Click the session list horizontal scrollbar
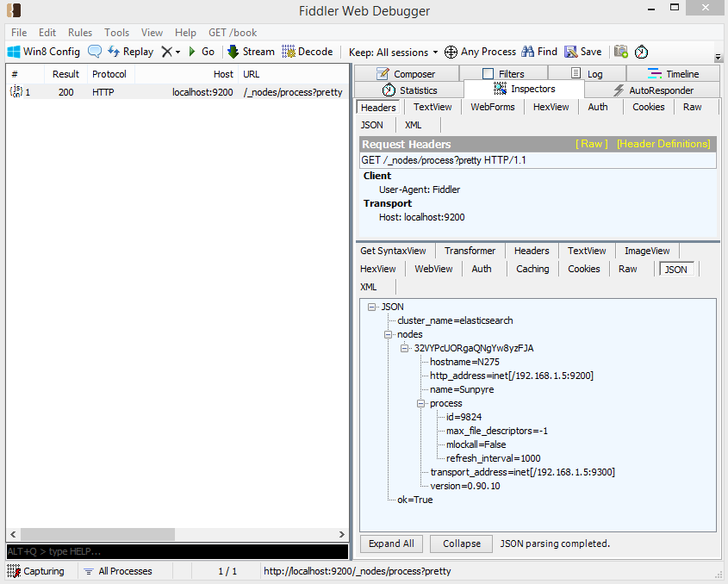 [x=97, y=535]
